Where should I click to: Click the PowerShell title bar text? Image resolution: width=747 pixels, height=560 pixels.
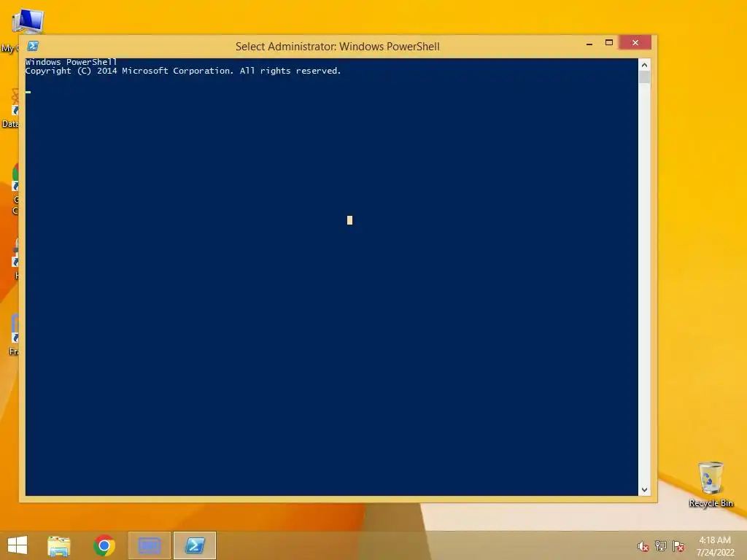[337, 47]
